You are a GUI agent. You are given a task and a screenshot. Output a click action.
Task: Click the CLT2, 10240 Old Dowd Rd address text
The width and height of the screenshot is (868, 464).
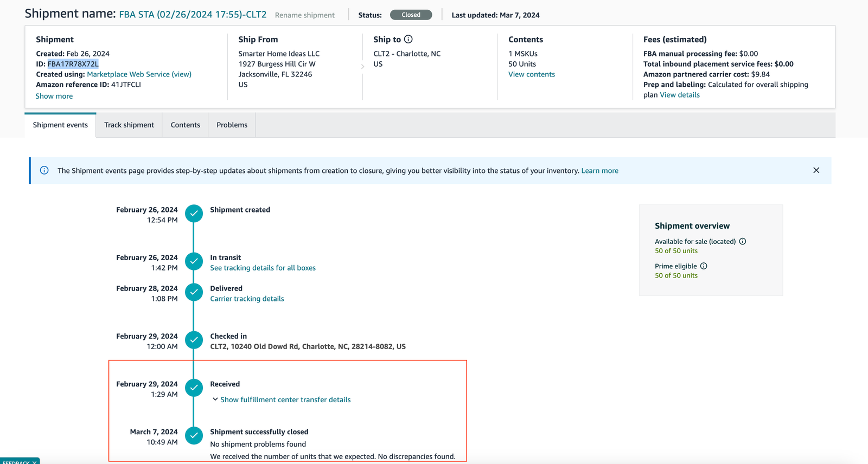pos(308,346)
